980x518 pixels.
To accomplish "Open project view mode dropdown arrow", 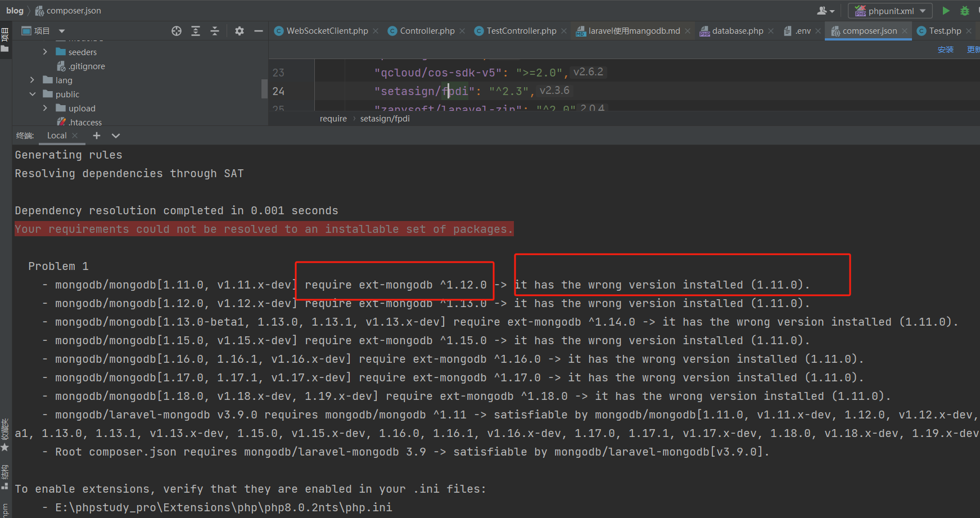I will pyautogui.click(x=62, y=31).
